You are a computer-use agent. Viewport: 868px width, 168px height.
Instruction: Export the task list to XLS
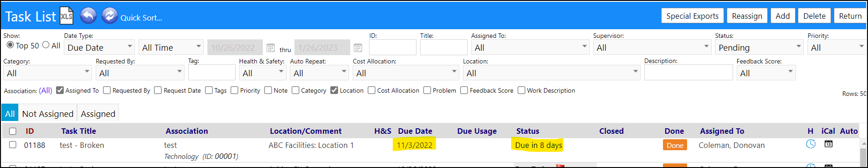tap(67, 16)
